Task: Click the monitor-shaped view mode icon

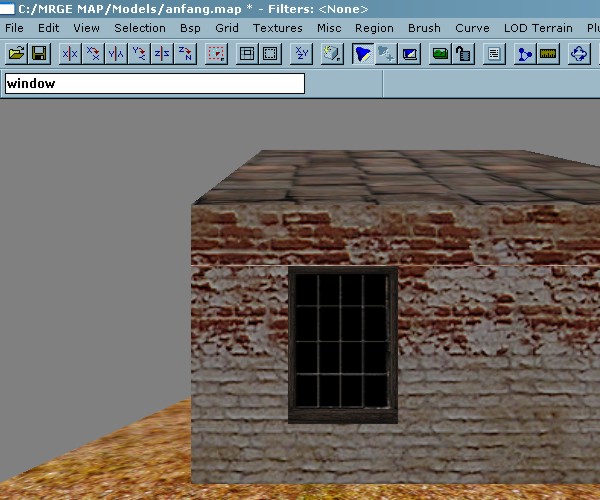Action: click(409, 54)
